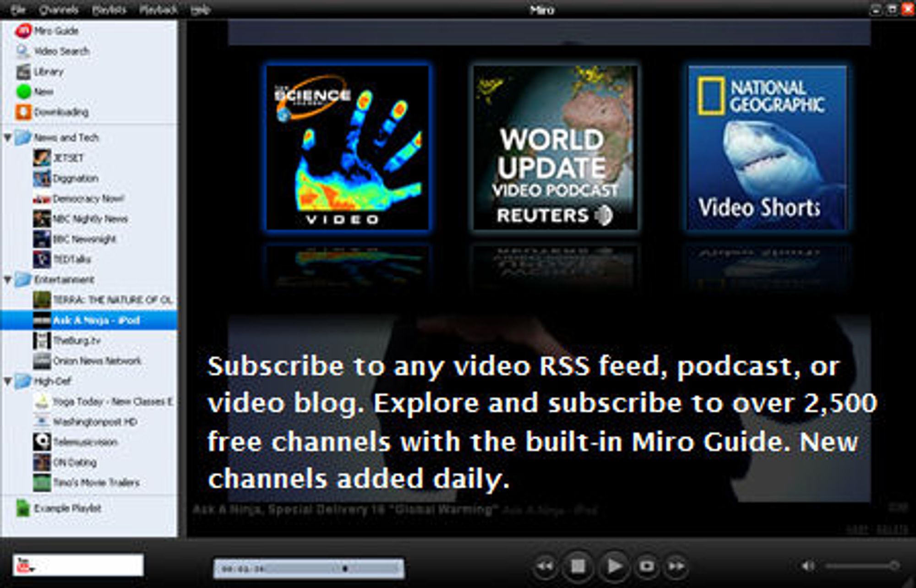Click the Entertainment folder icon

[x=22, y=279]
